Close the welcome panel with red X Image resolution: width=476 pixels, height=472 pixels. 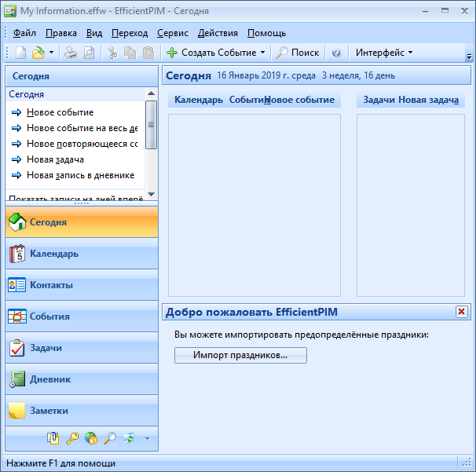coord(461,312)
